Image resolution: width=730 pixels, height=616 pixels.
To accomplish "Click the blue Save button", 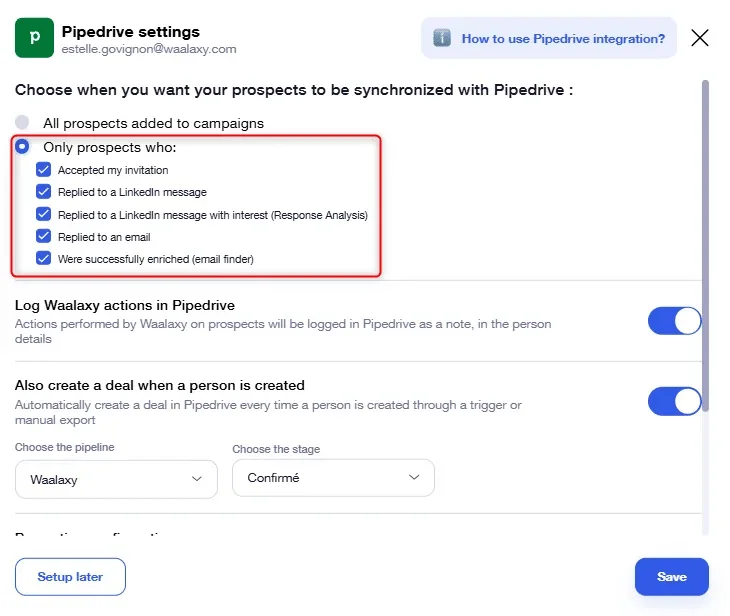I will coord(672,577).
